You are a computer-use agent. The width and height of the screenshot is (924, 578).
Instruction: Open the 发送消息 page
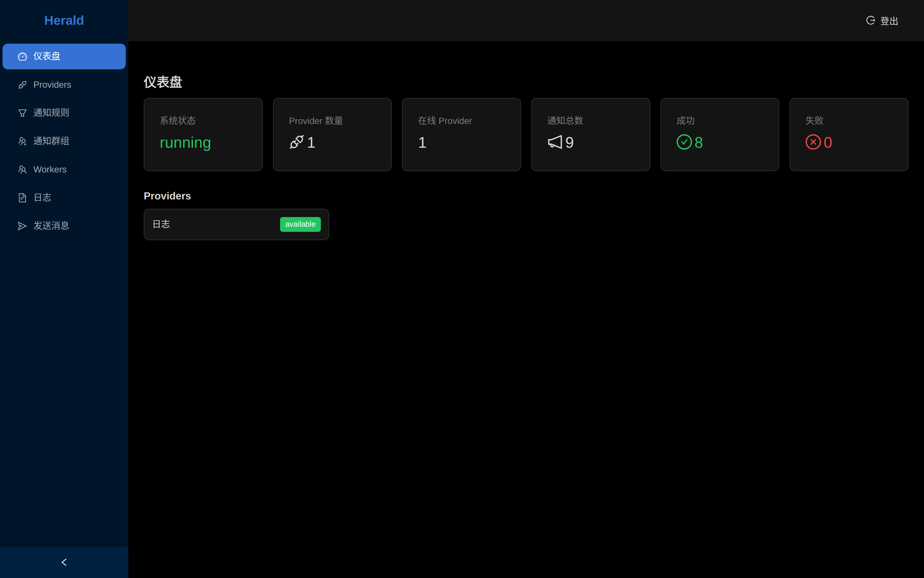64,226
